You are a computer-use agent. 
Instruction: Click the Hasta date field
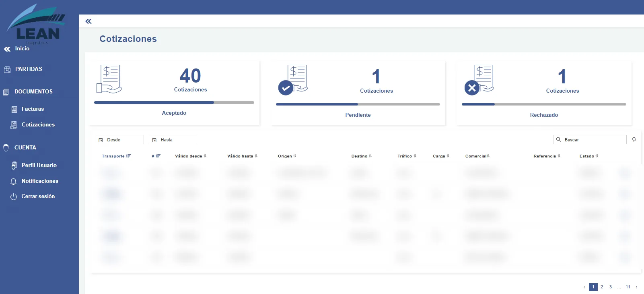173,140
